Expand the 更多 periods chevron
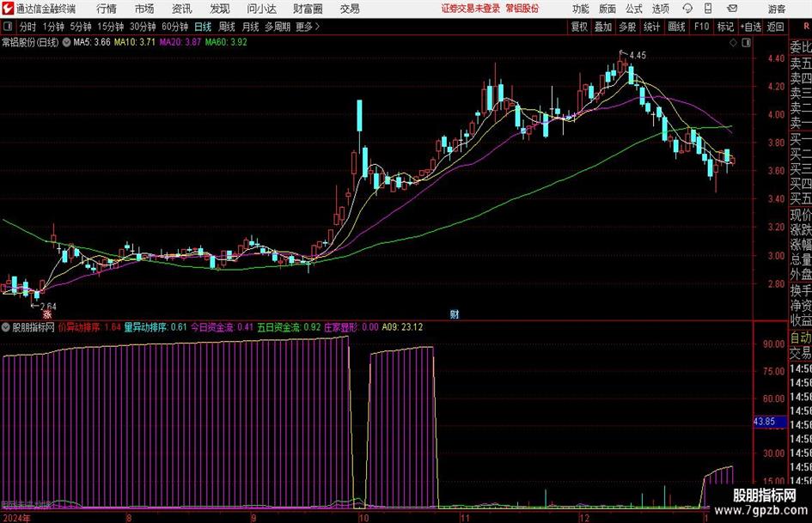This screenshot has height=523, width=812. (x=317, y=27)
